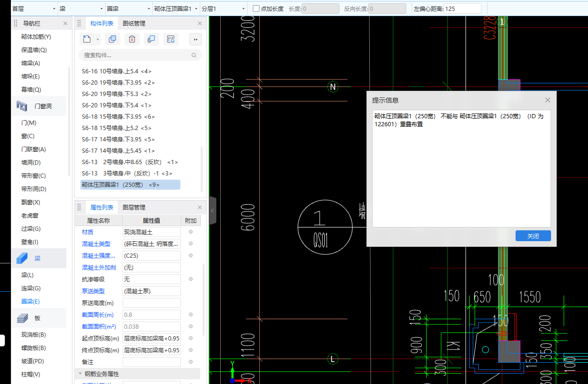Close the navigation bar panel
The width and height of the screenshot is (588, 384).
click(65, 23)
